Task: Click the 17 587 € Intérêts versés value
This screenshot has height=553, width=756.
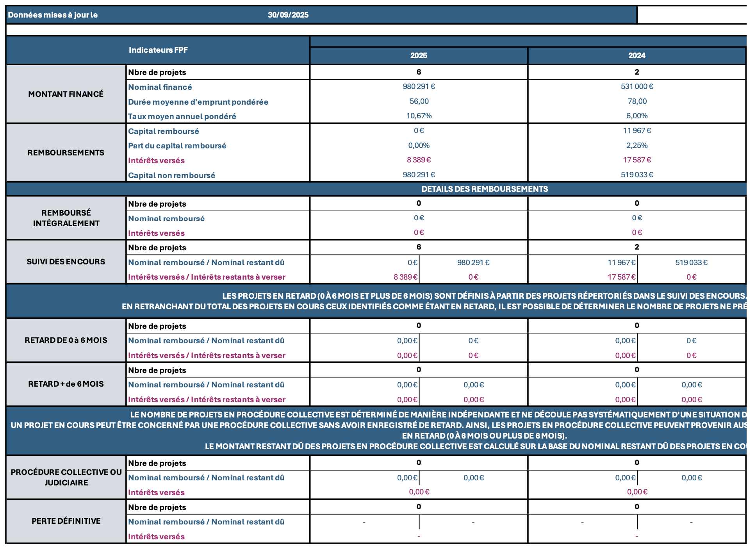Action: [x=637, y=160]
